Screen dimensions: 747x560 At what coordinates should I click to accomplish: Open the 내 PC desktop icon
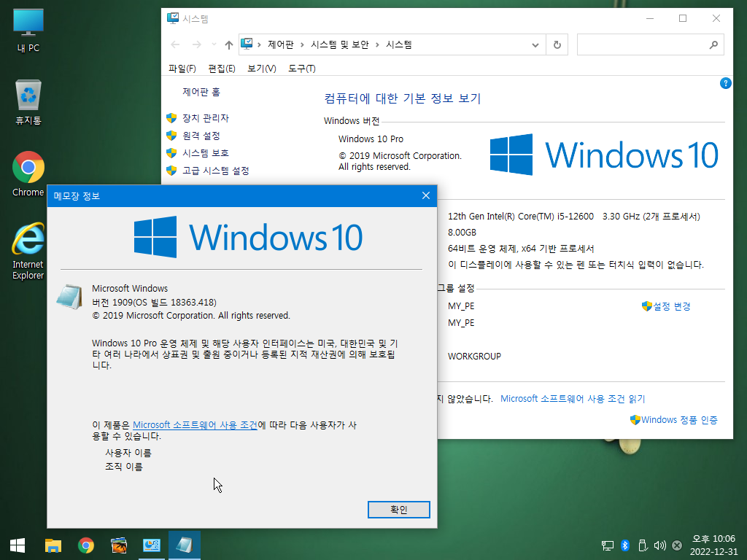point(28,30)
